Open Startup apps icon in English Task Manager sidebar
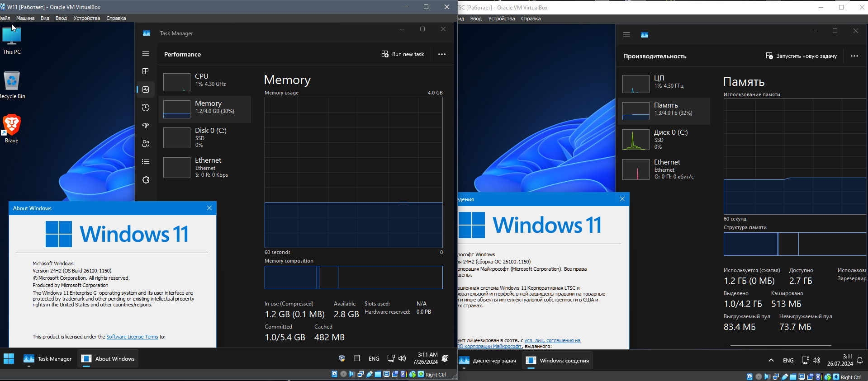The width and height of the screenshot is (868, 381). 146,126
